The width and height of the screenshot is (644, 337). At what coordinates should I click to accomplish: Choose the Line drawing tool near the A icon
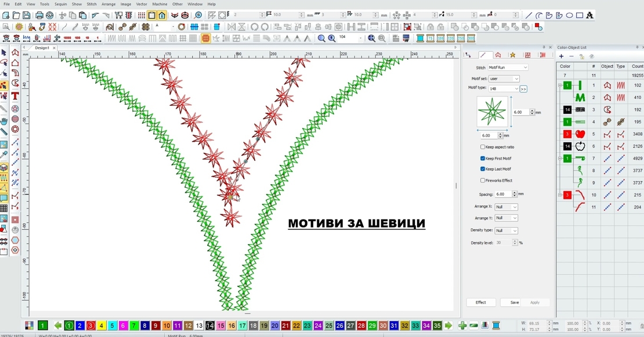click(529, 15)
